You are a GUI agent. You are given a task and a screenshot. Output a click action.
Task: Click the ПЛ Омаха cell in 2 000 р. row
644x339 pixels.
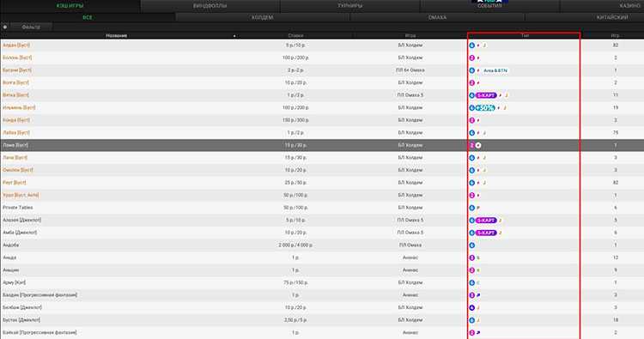pyautogui.click(x=410, y=245)
